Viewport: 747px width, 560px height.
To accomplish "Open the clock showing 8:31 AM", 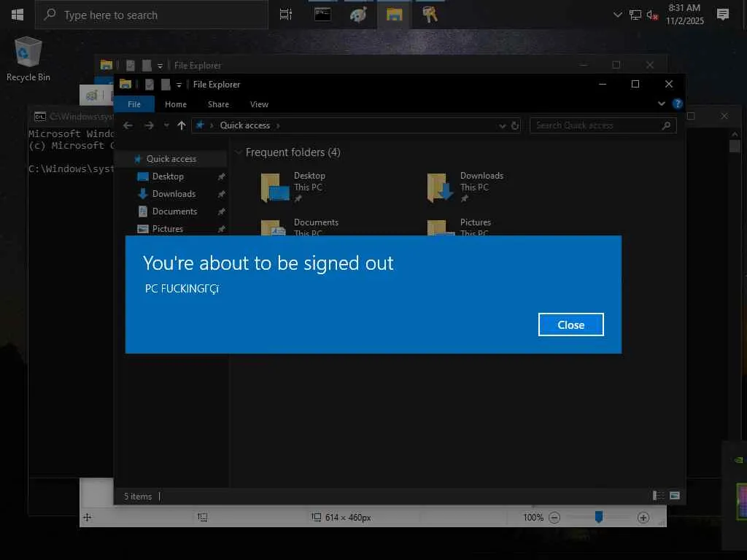I will pos(684,15).
